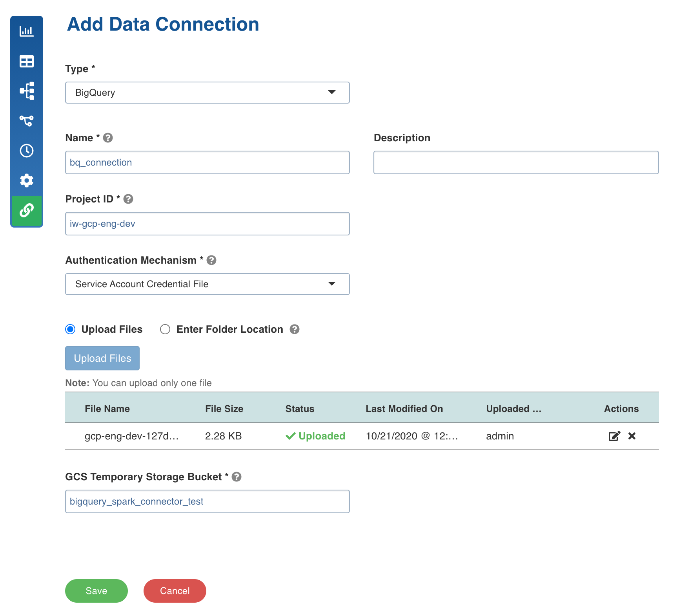Click the gcp-eng-dev-127d… file name cell
This screenshot has width=688, height=616.
(132, 436)
